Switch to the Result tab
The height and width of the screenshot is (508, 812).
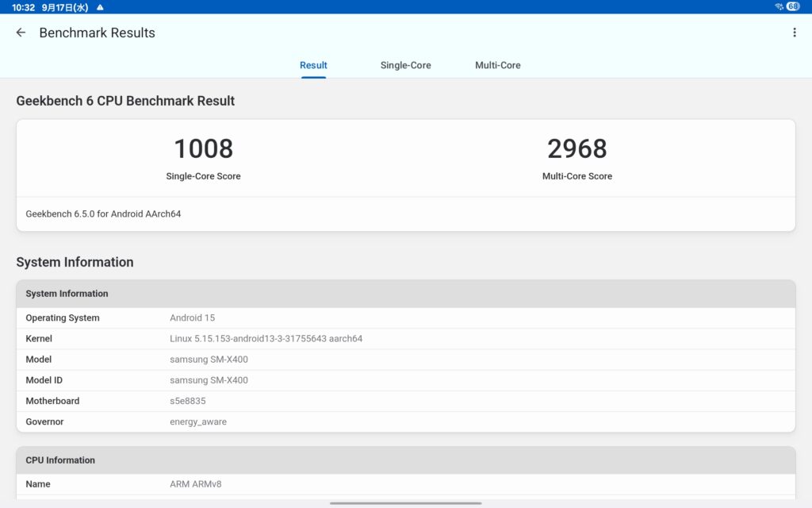pos(313,65)
